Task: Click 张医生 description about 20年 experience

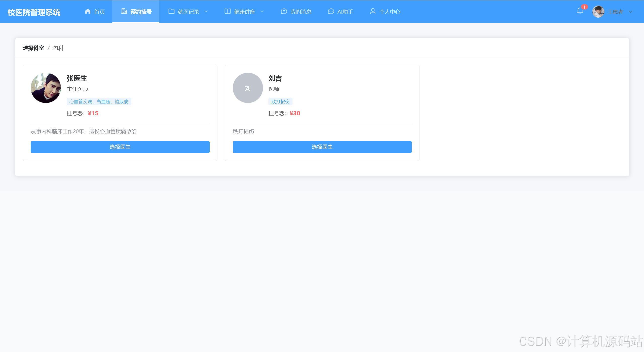Action: 84,131
